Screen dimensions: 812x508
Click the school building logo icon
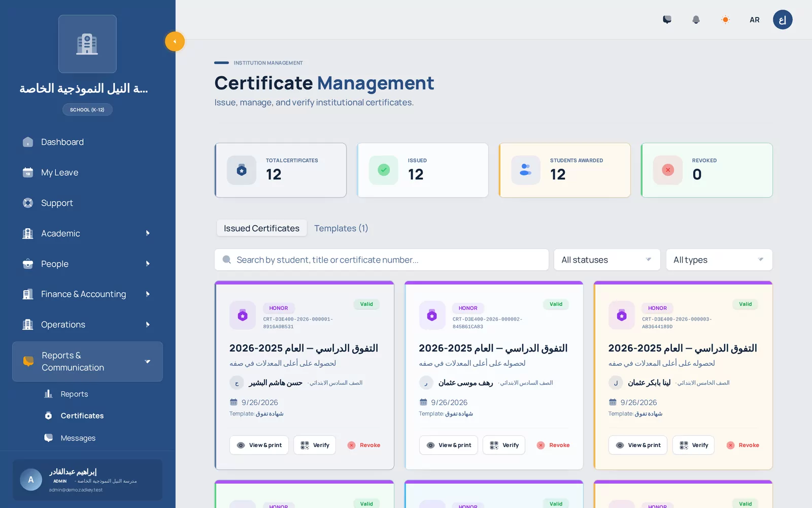[x=87, y=44]
